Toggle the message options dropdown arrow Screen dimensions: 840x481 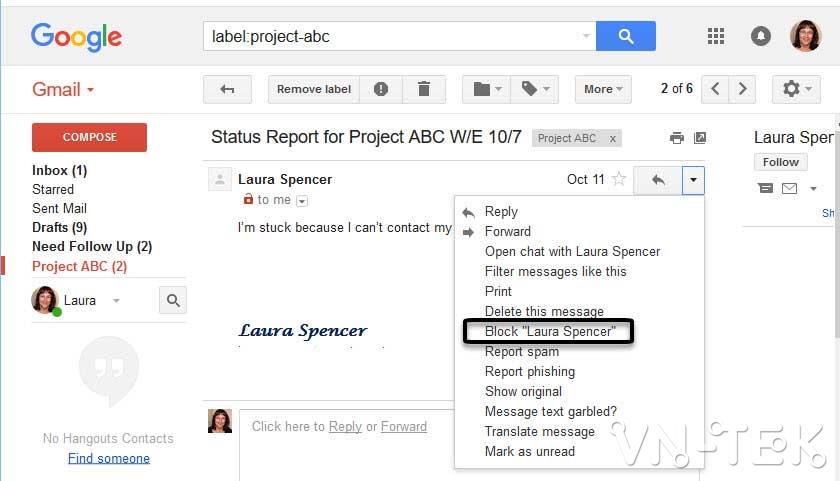[693, 180]
